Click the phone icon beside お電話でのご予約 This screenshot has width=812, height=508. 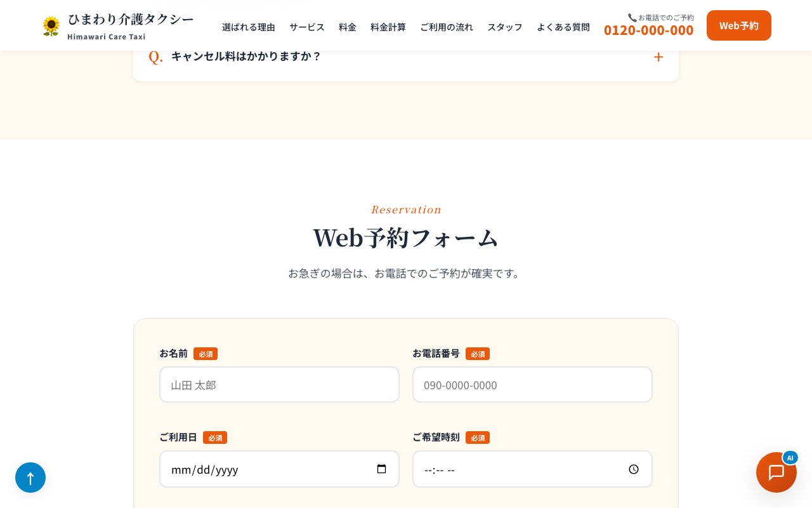click(x=632, y=18)
